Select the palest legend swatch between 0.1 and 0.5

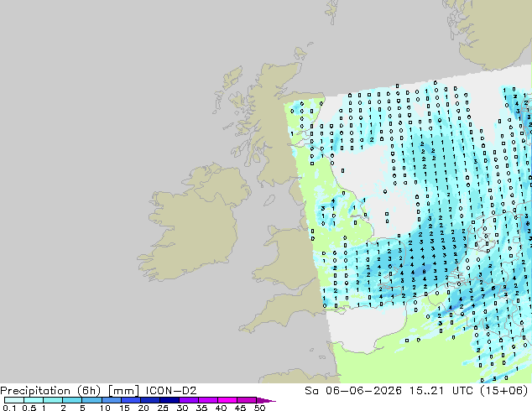point(14,400)
